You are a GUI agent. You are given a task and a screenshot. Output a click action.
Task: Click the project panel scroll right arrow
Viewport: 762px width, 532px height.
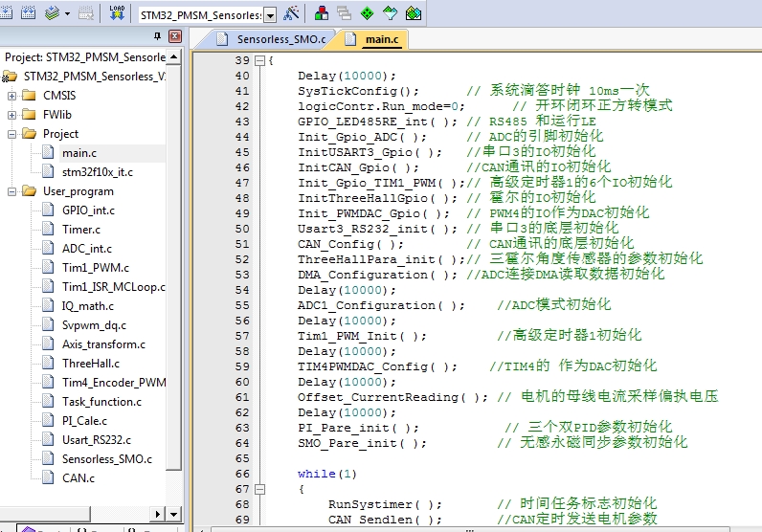[x=158, y=514]
